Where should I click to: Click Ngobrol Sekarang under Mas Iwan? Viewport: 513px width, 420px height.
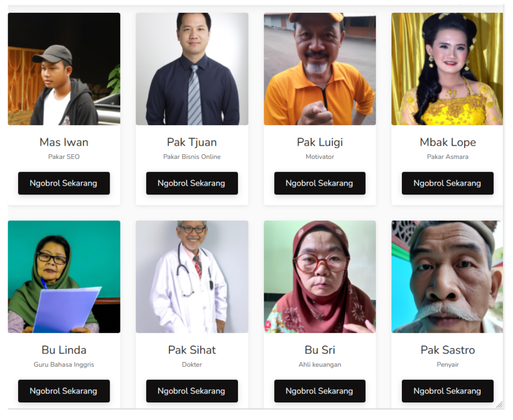tap(64, 183)
